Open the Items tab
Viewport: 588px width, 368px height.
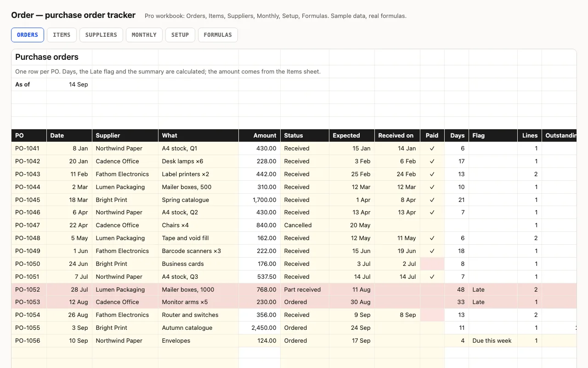click(62, 35)
